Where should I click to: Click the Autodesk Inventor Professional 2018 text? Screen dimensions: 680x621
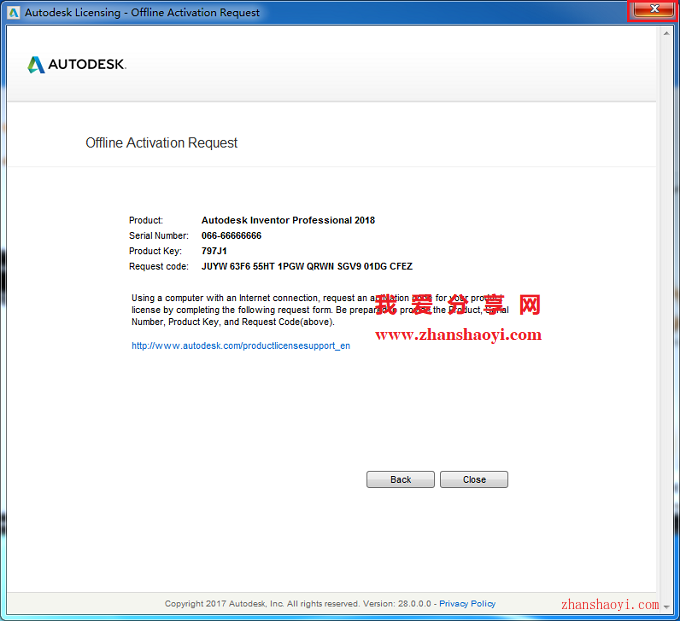pyautogui.click(x=288, y=220)
